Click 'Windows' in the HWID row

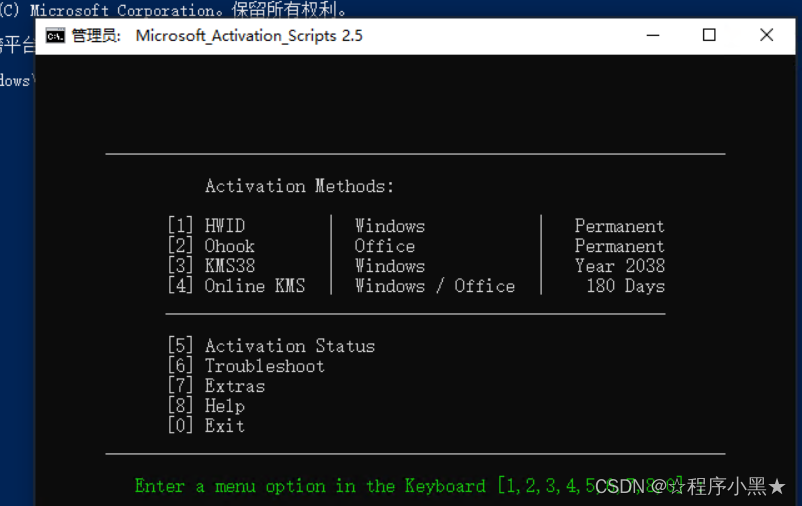click(390, 226)
